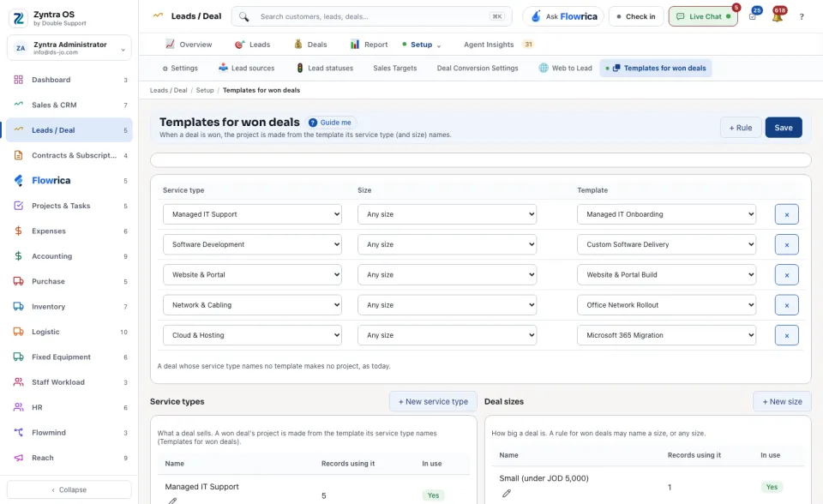823x504 pixels.
Task: Open Inventory module in sidebar
Action: click(69, 307)
